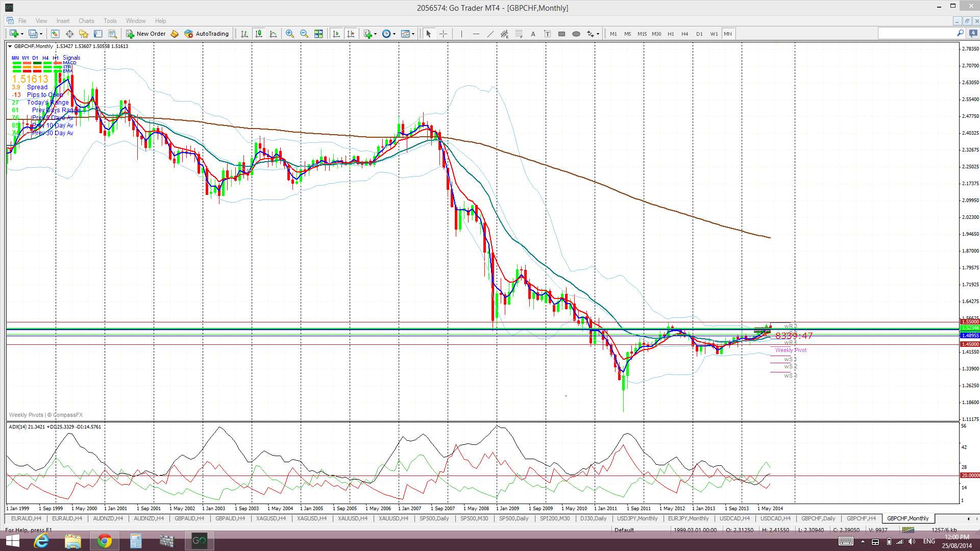
Task: Expand the Periods dropdown arrow
Action: 394,34
